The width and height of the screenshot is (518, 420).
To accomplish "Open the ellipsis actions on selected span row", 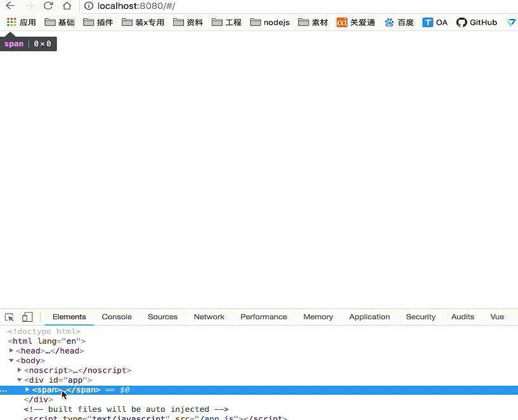I will (3, 390).
